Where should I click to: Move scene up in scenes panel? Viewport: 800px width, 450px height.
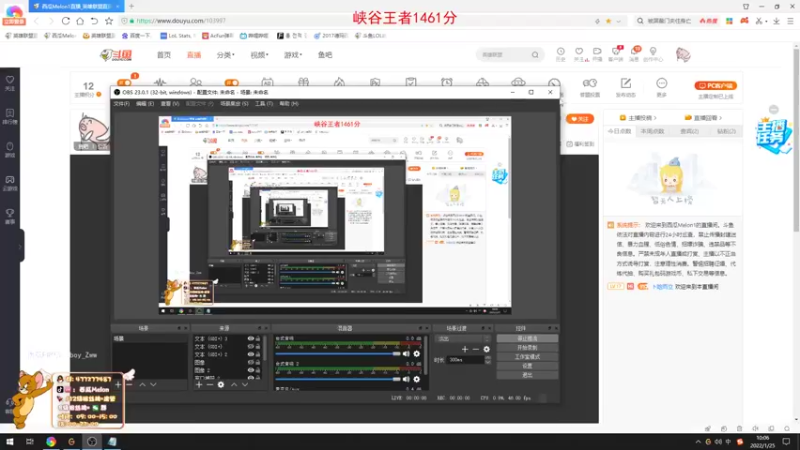click(x=142, y=385)
